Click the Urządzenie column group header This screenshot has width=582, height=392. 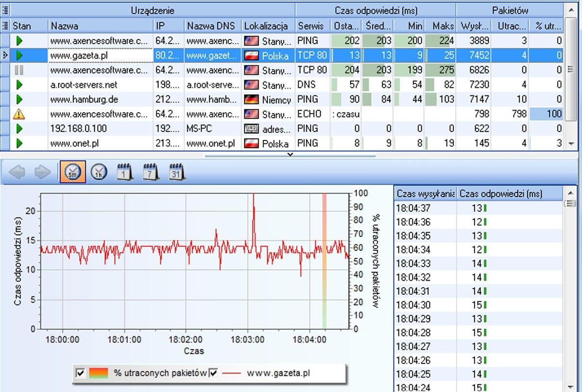click(x=153, y=10)
